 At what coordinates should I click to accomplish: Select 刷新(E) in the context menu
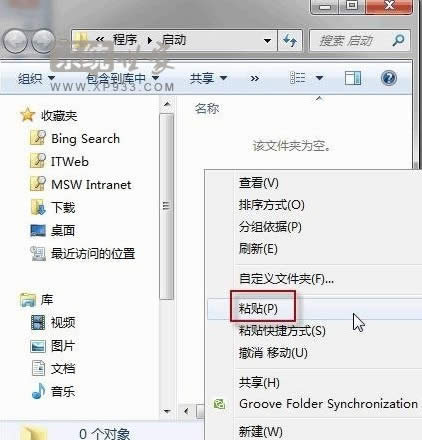(258, 249)
